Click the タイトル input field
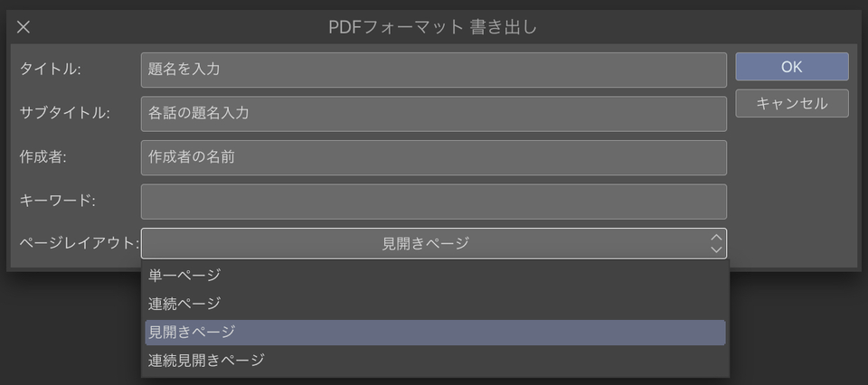 (x=433, y=70)
